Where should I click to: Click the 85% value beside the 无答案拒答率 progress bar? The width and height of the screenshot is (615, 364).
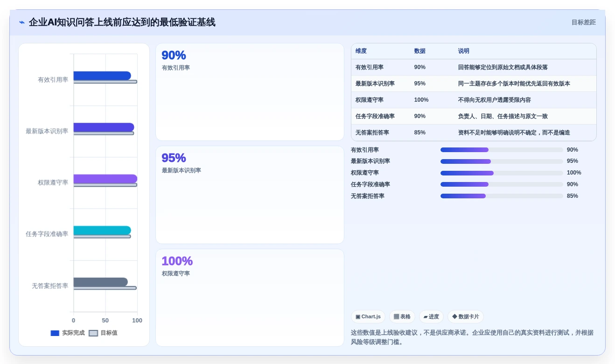pyautogui.click(x=573, y=196)
